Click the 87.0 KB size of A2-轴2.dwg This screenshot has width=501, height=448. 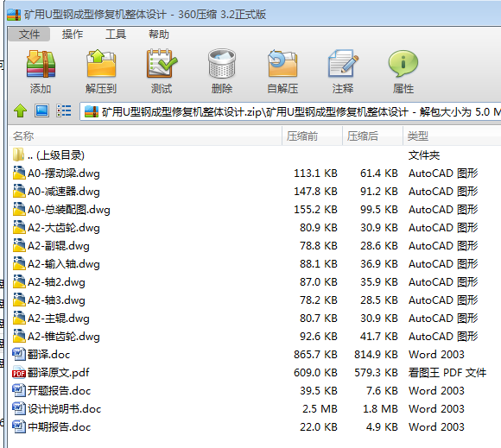319,282
